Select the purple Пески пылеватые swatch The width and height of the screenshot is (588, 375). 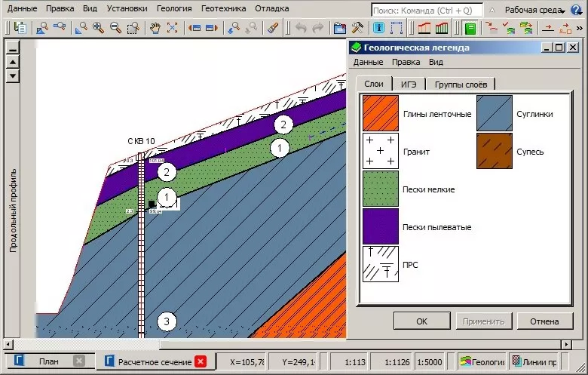tap(381, 226)
